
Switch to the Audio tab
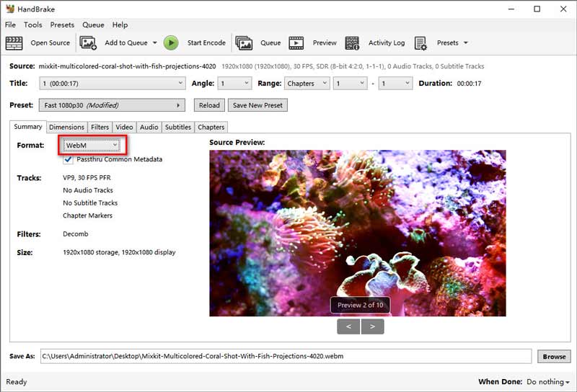tap(149, 127)
